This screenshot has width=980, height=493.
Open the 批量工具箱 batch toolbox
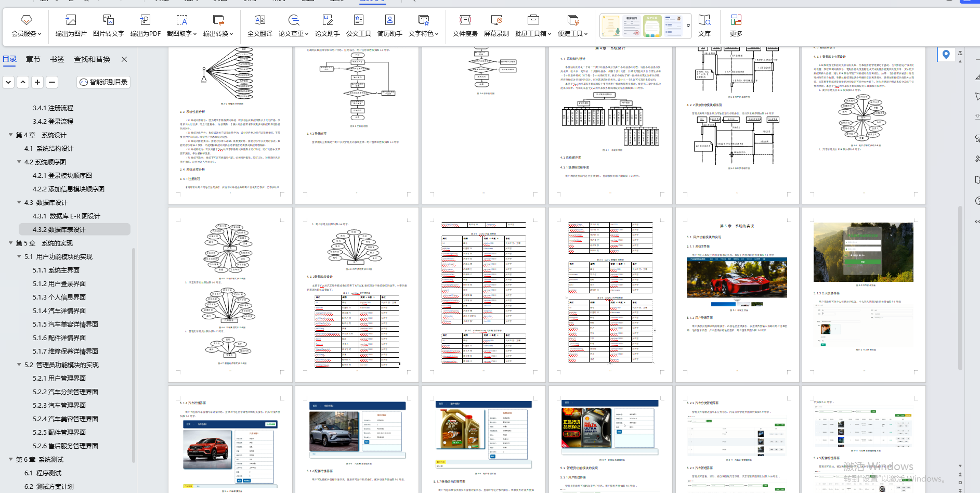pyautogui.click(x=533, y=25)
